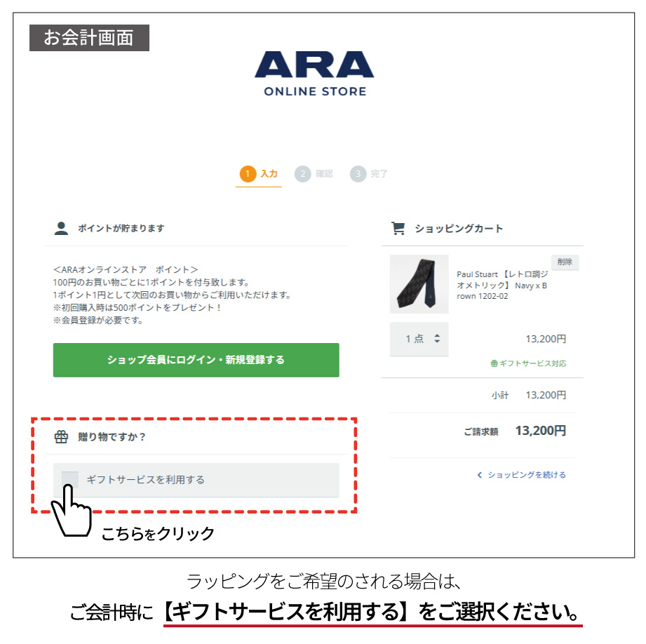Click the quantity selector up-down arrows

click(x=437, y=339)
